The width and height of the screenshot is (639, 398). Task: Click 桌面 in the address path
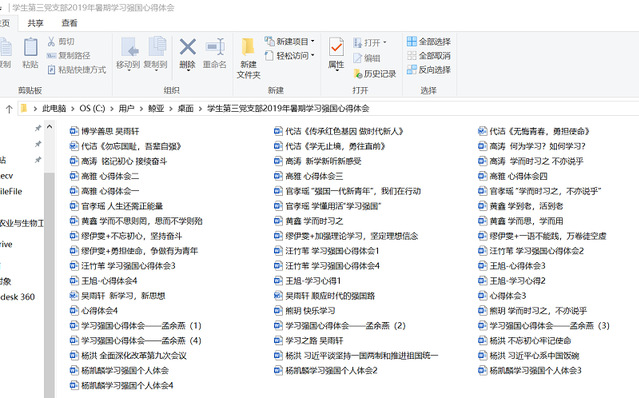click(x=185, y=108)
